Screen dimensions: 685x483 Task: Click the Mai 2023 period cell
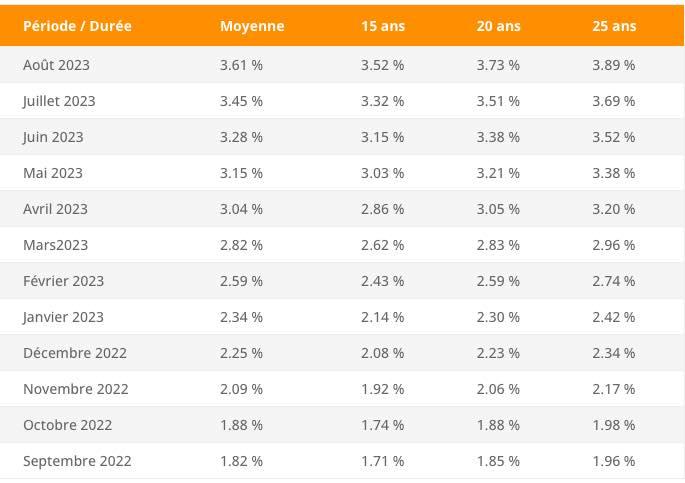coord(53,173)
